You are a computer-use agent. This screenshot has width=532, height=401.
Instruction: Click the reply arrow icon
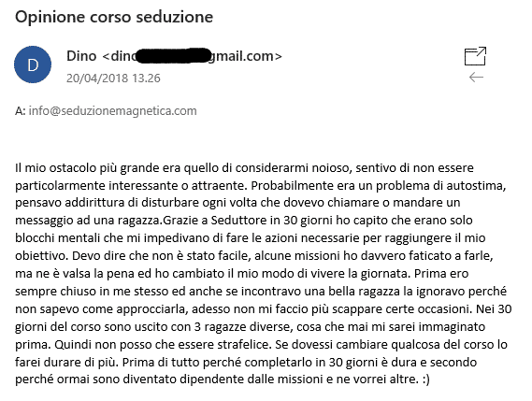pyautogui.click(x=476, y=78)
